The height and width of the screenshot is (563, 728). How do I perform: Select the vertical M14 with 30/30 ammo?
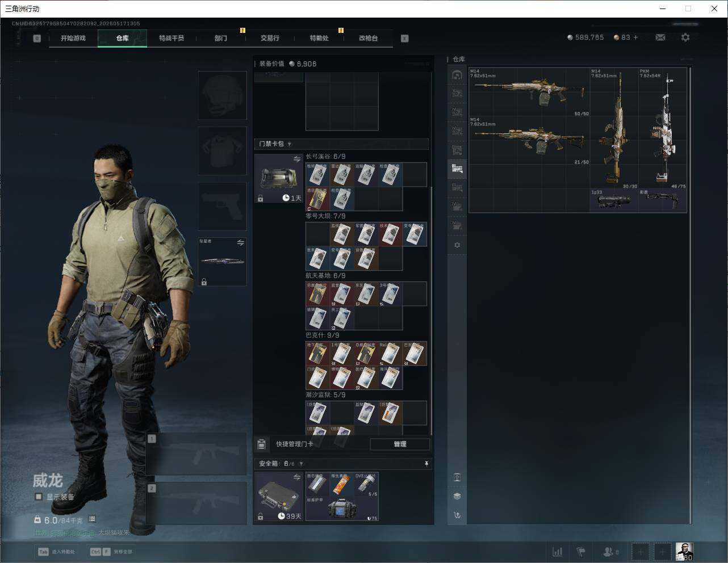tap(614, 128)
